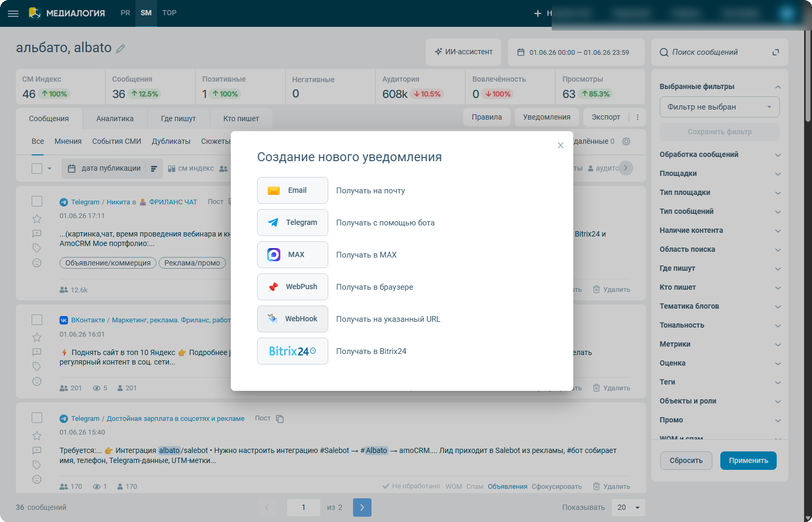This screenshot has width=812, height=522.
Task: Open the three-dot more options menu
Action: 638,117
